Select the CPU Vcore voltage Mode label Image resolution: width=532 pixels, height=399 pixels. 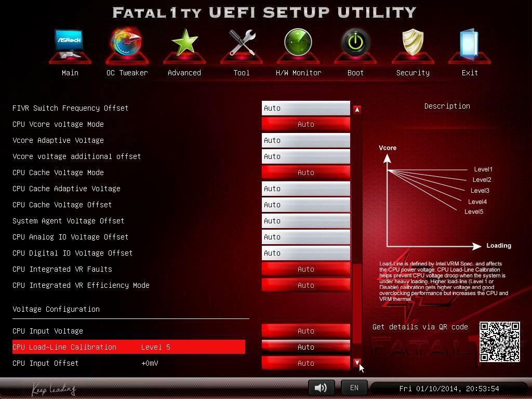tap(58, 124)
